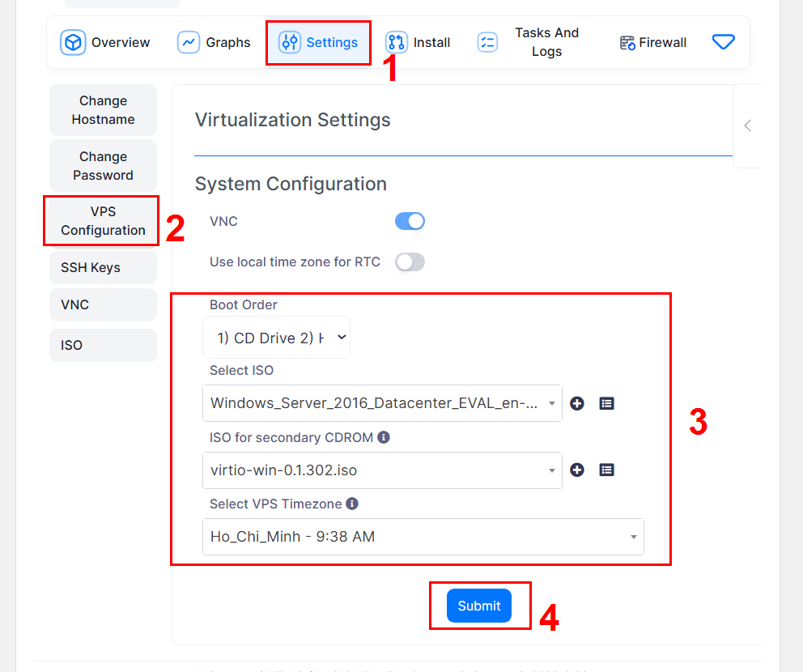803x672 pixels.
Task: Switch to the Graphs tab
Action: (x=214, y=43)
